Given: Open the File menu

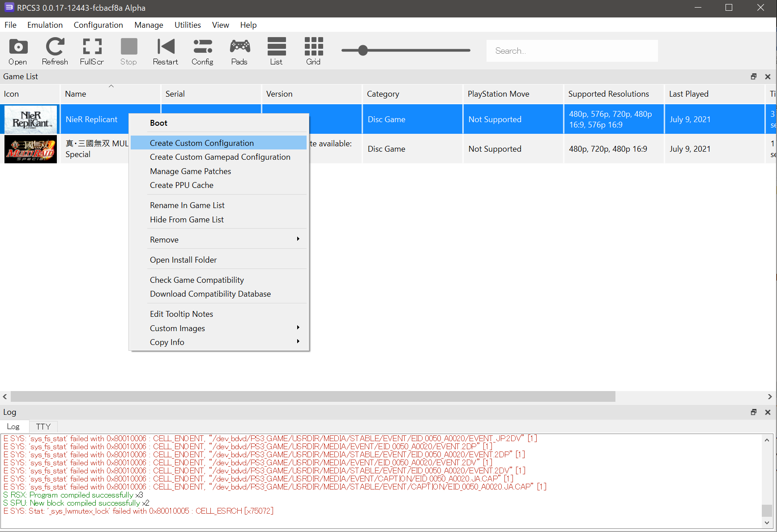Looking at the screenshot, I should tap(10, 25).
